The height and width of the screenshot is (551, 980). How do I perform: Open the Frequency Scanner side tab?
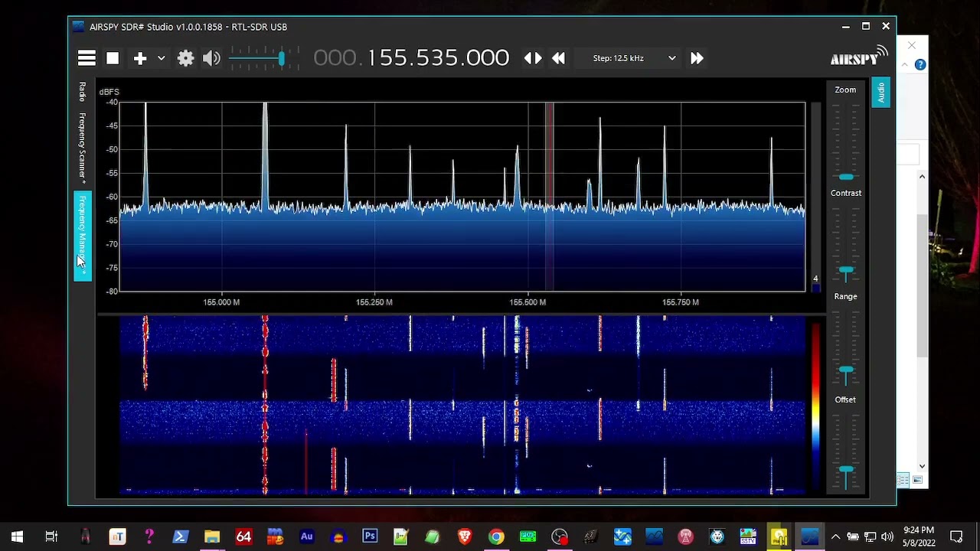click(x=82, y=147)
